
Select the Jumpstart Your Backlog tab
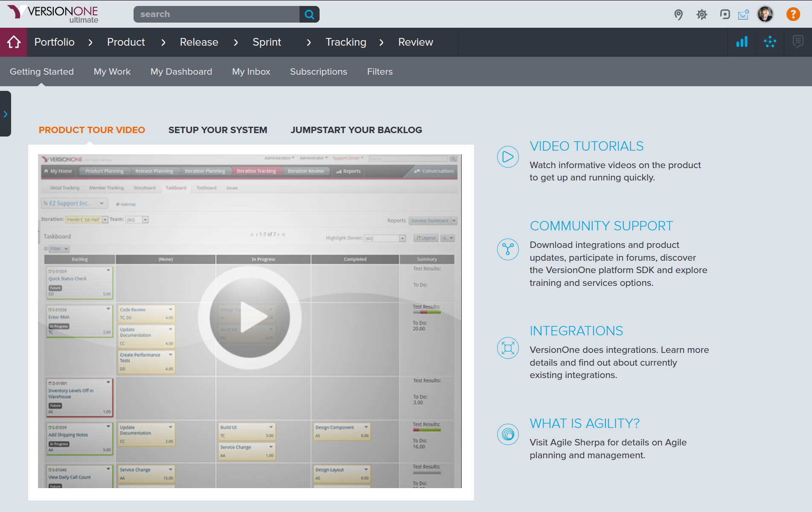[x=356, y=130]
